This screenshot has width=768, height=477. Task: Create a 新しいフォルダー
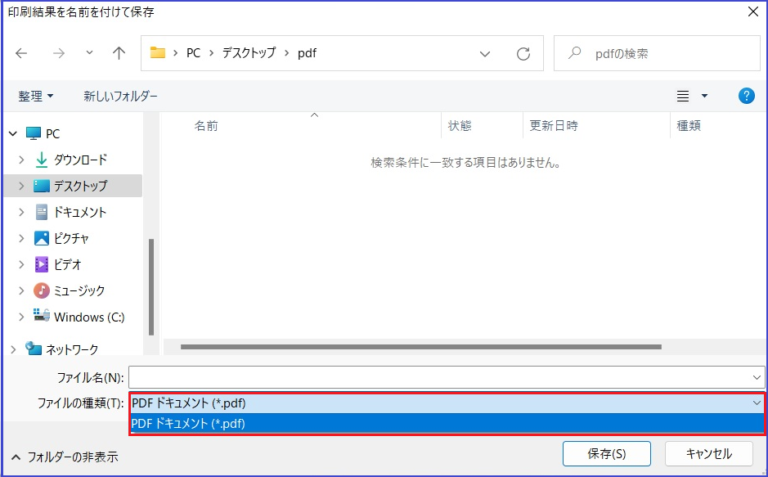pyautogui.click(x=120, y=96)
